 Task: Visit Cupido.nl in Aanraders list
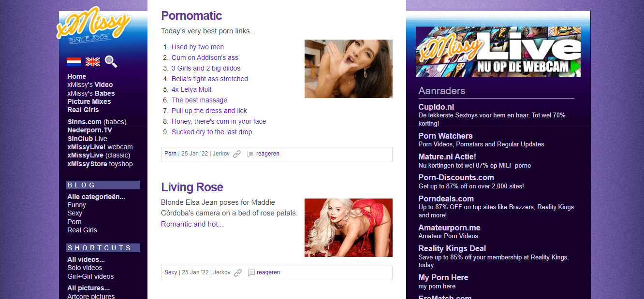coord(436,107)
